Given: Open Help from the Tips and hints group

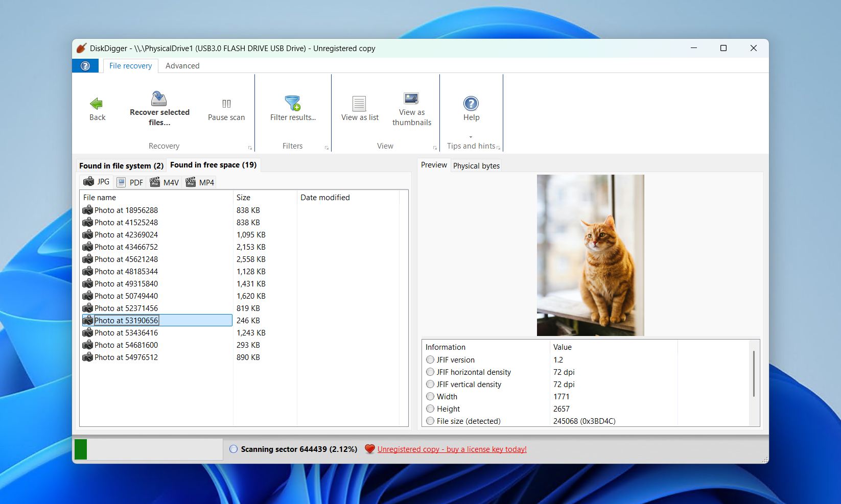Looking at the screenshot, I should pyautogui.click(x=471, y=107).
